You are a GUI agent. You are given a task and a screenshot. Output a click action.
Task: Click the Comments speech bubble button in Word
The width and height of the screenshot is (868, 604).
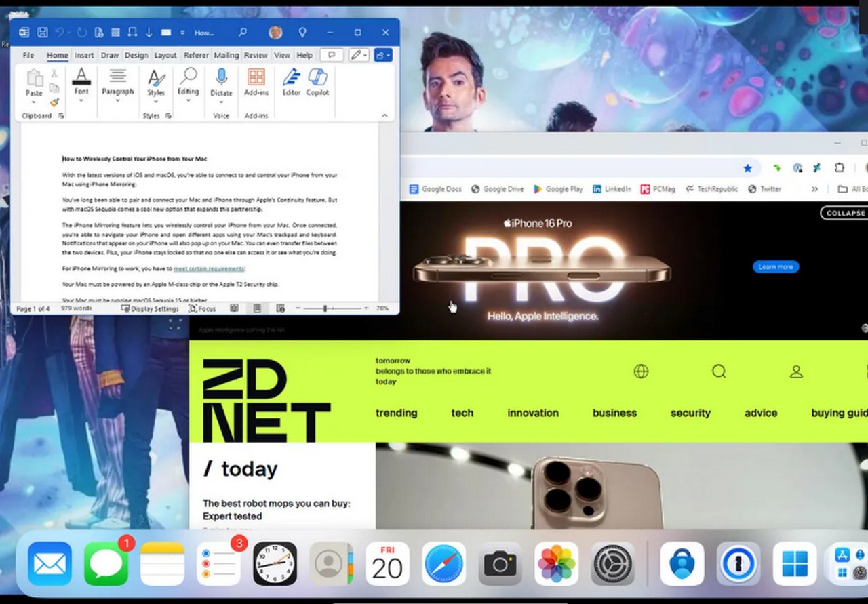click(331, 56)
